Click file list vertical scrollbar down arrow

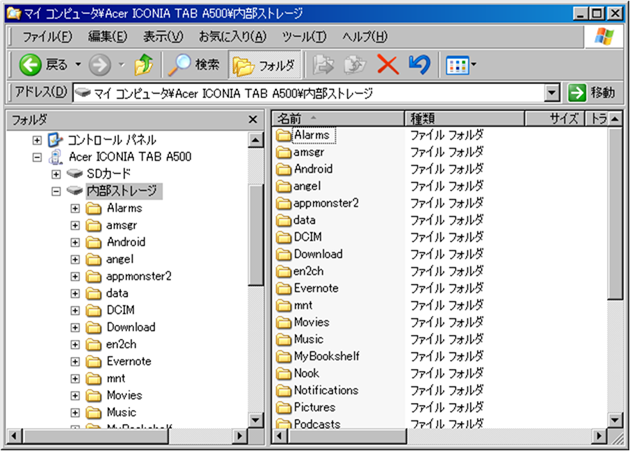pos(615,420)
